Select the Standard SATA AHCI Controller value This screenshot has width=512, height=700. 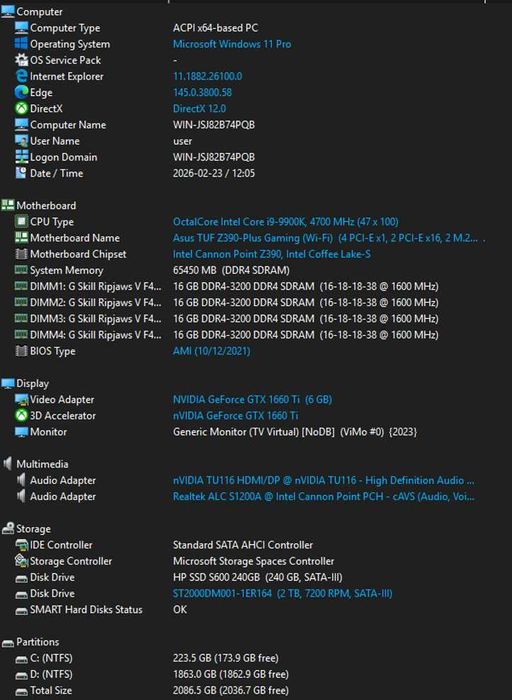tap(243, 545)
